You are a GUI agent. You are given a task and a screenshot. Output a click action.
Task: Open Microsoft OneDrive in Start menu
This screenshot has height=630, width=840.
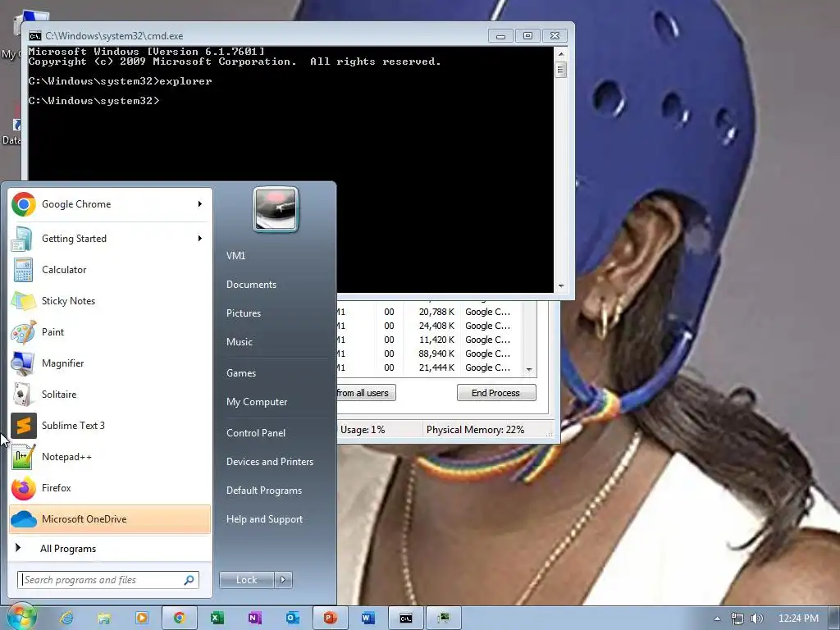[110, 518]
